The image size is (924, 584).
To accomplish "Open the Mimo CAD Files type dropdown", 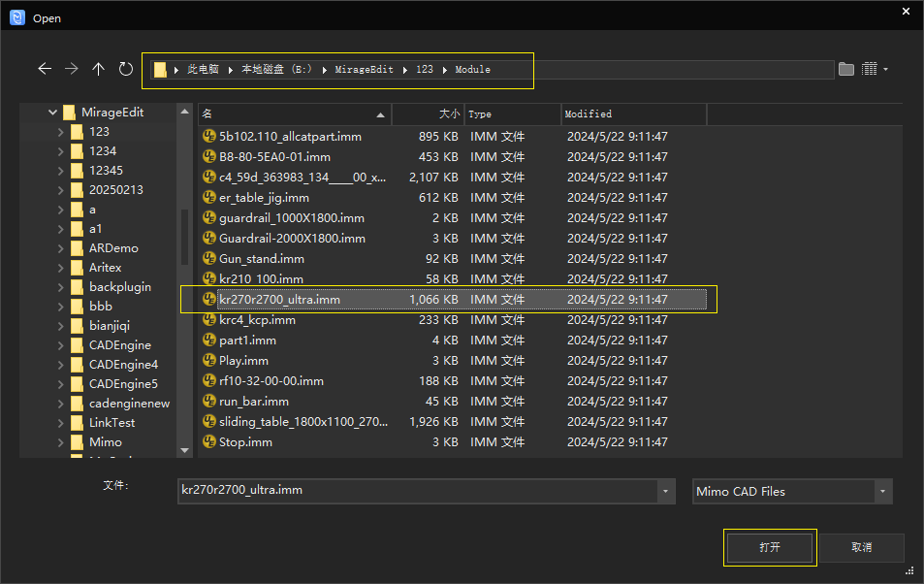I will pyautogui.click(x=882, y=492).
